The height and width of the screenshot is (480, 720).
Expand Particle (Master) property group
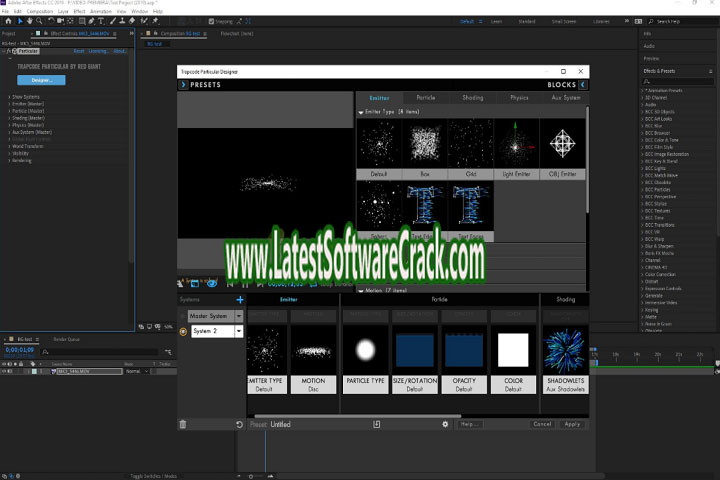[x=9, y=111]
